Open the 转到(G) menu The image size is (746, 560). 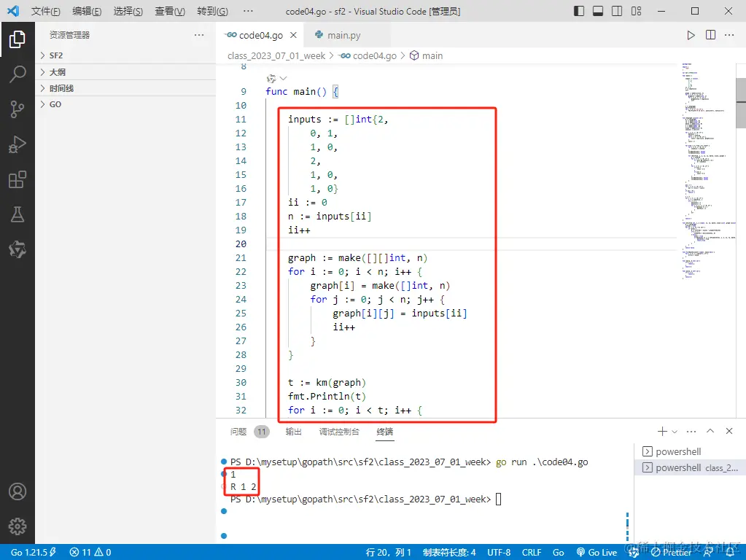pos(212,11)
